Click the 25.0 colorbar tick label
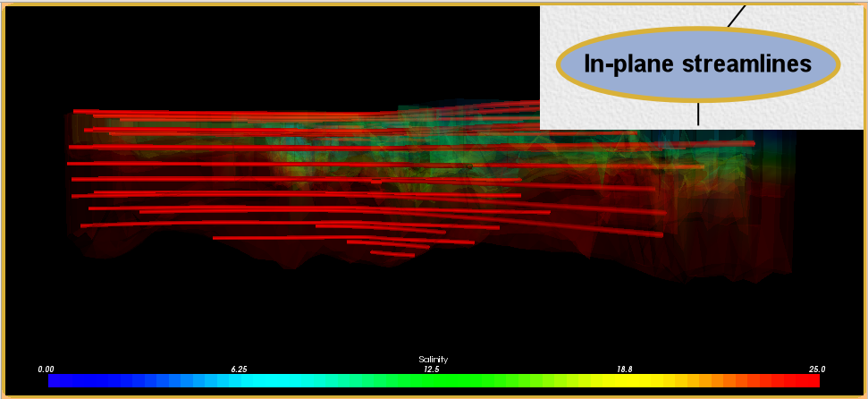 click(x=816, y=369)
